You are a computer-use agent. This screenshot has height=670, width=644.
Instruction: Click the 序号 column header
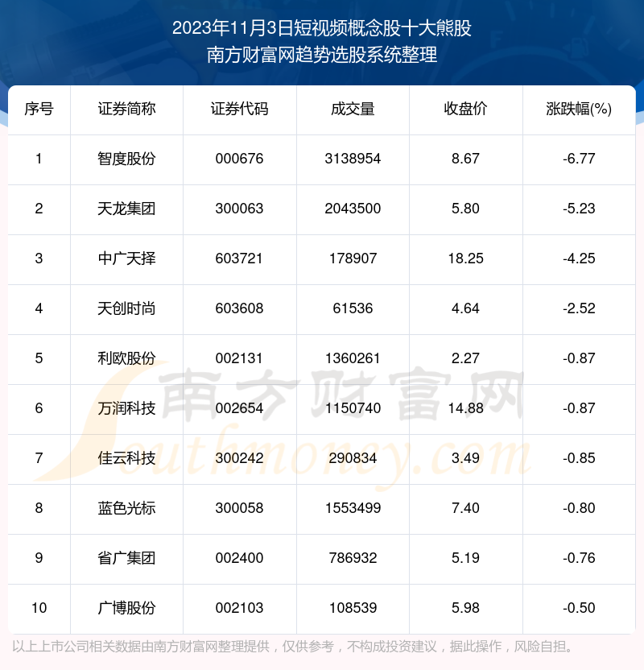click(x=39, y=110)
